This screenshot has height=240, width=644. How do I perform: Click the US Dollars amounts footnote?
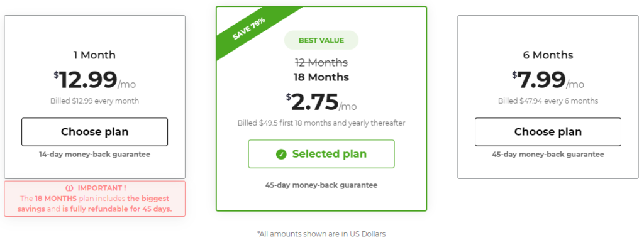click(321, 234)
